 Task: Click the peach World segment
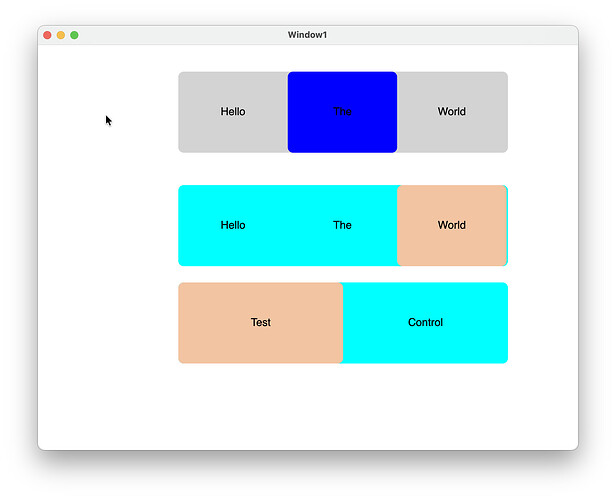(x=452, y=225)
